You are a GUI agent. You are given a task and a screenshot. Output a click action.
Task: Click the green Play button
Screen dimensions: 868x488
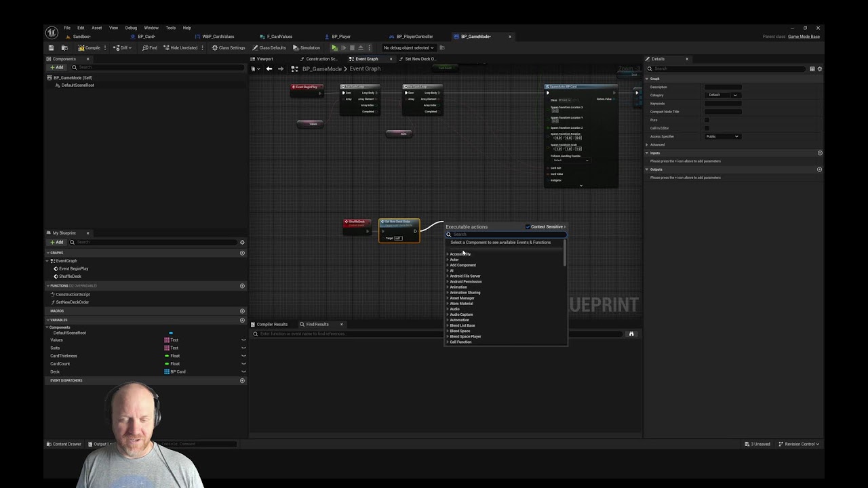click(334, 47)
